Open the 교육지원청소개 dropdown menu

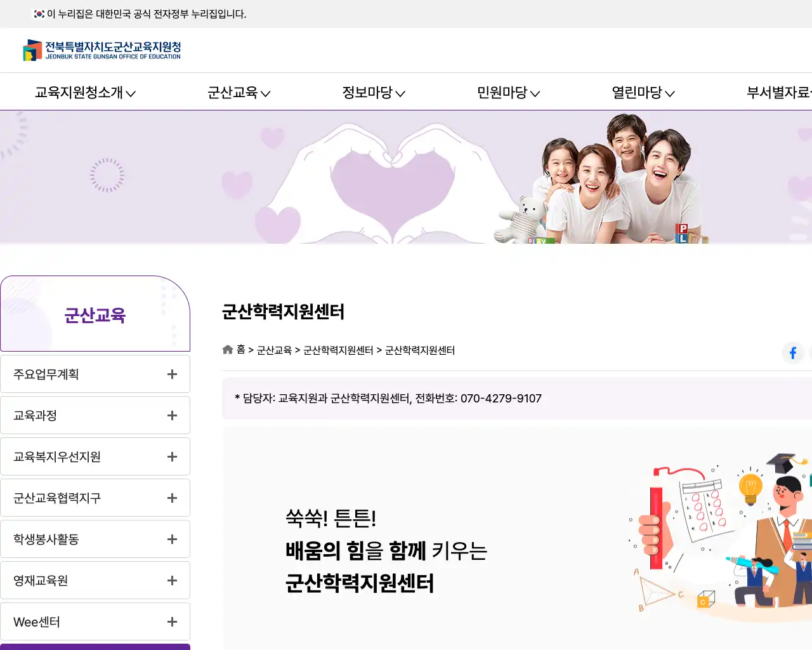point(84,92)
